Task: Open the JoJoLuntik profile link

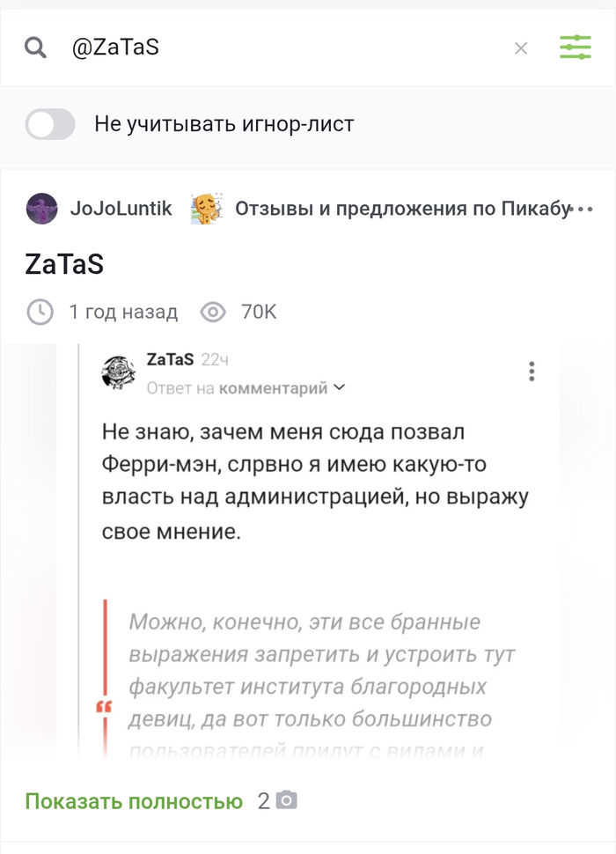Action: 121,209
